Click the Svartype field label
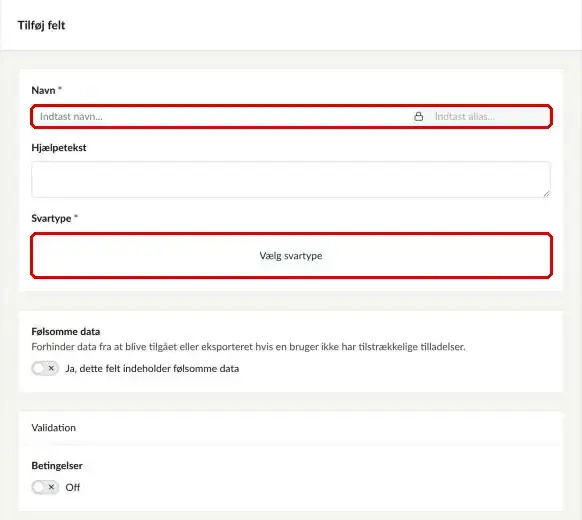Viewport: 582px width, 520px height. (51, 218)
